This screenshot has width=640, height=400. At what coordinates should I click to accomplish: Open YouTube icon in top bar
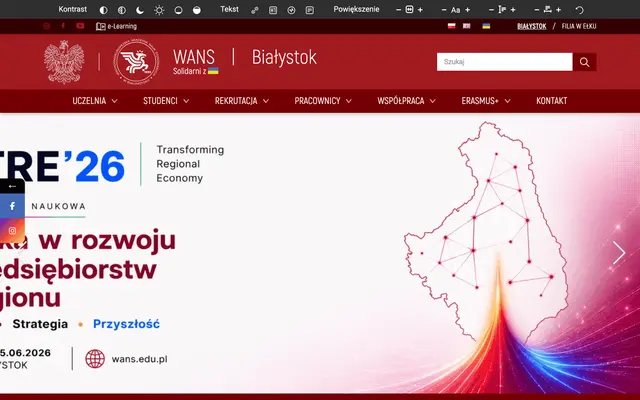80,26
